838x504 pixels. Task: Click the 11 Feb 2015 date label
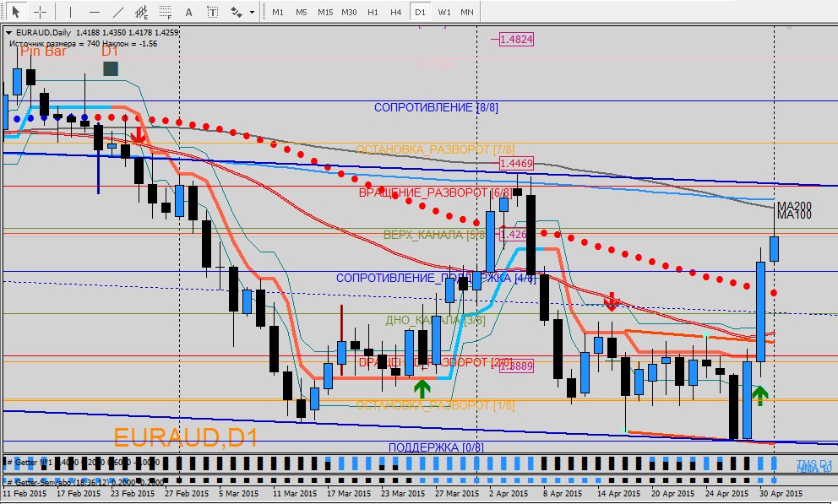24,493
